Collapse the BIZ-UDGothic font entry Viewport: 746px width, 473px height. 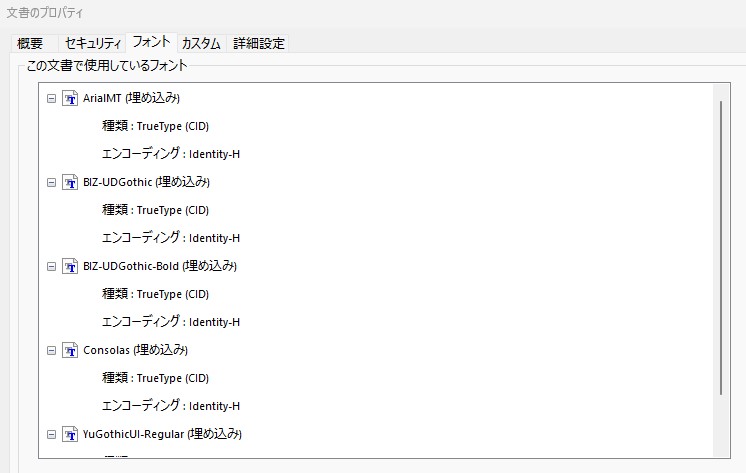51,182
